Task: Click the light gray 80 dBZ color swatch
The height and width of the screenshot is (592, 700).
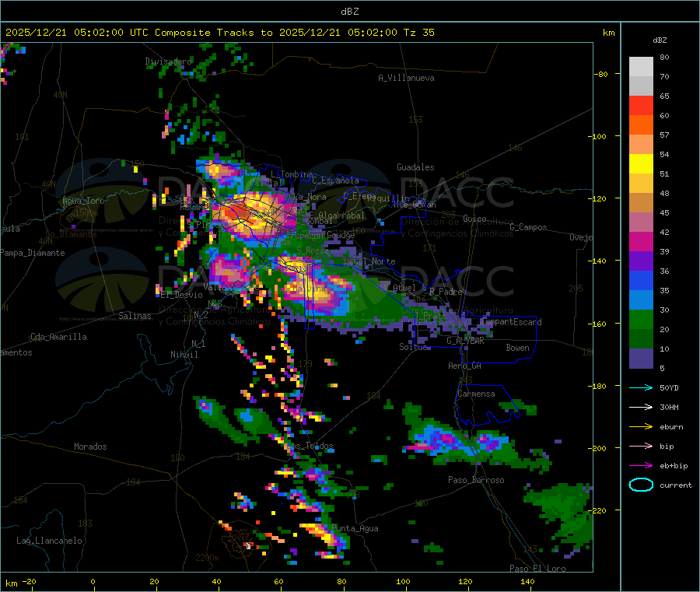Action: 641,67
